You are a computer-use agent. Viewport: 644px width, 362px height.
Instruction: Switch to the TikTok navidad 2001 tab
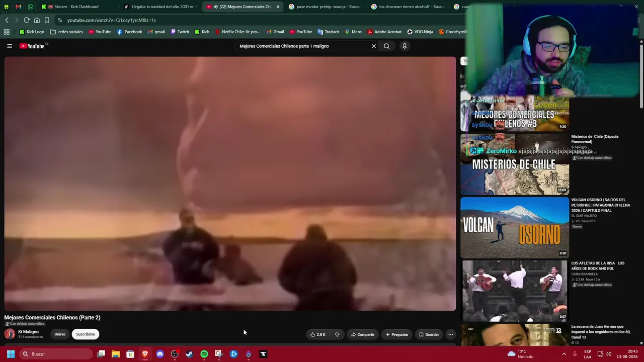tap(160, 7)
